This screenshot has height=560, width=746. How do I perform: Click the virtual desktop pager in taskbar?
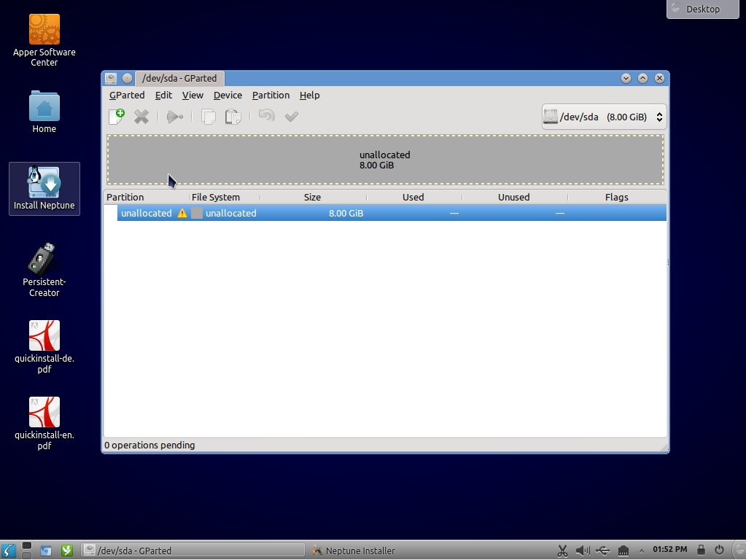27,551
